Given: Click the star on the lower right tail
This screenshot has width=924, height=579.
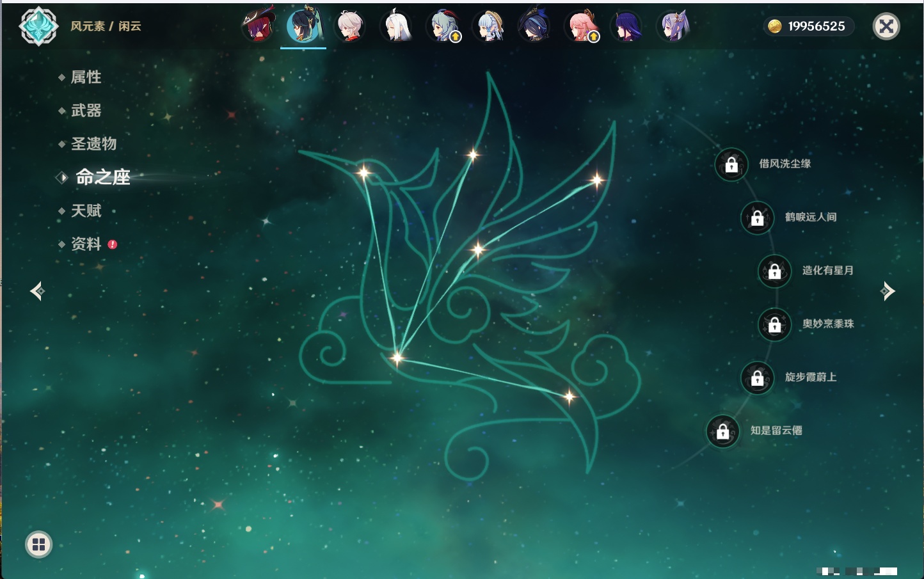Looking at the screenshot, I should 569,397.
